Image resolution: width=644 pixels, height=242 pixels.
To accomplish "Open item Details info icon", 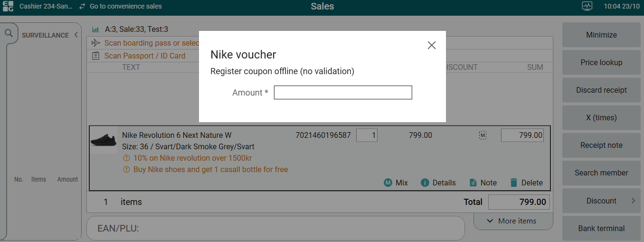I will click(425, 183).
